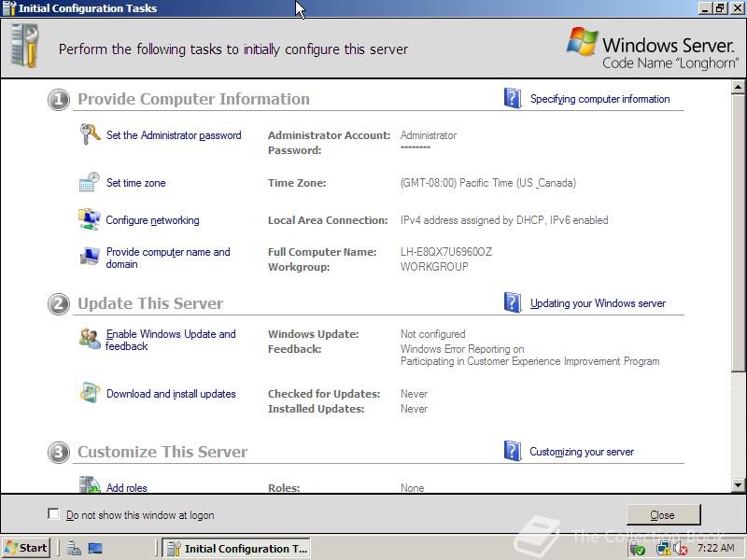Open the Set time zone link
The width and height of the screenshot is (747, 560).
[135, 183]
